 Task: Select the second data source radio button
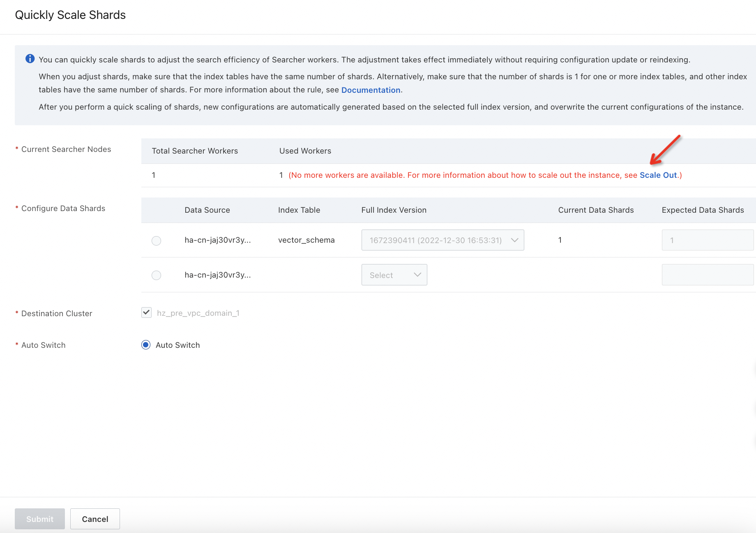[156, 275]
